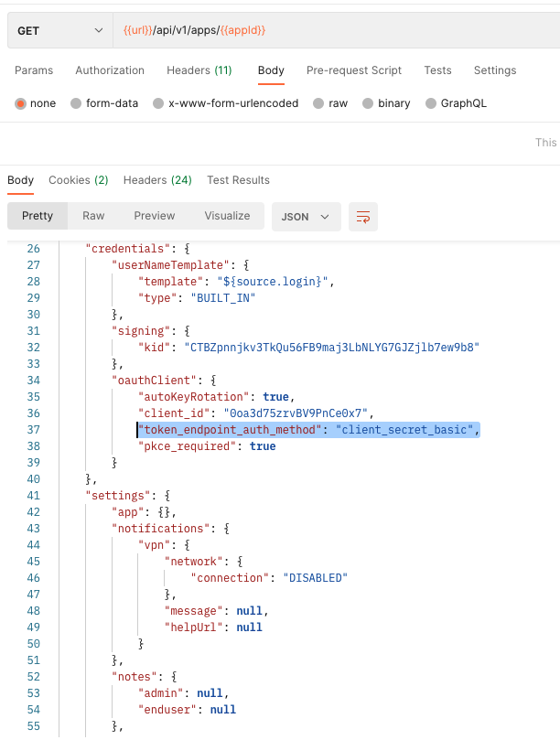Switch to the Params tab
This screenshot has height=740, width=560.
(x=34, y=70)
